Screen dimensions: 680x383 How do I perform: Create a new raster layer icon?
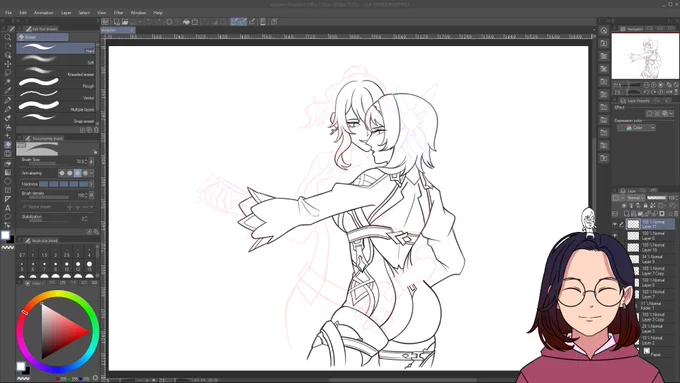626,214
